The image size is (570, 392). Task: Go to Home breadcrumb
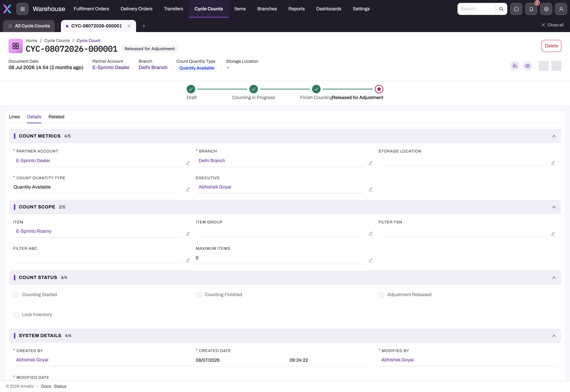point(31,41)
